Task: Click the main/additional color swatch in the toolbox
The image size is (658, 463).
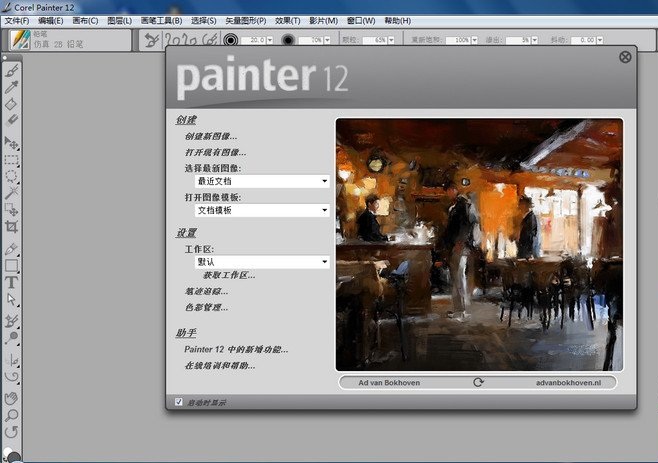Action: tap(11, 455)
